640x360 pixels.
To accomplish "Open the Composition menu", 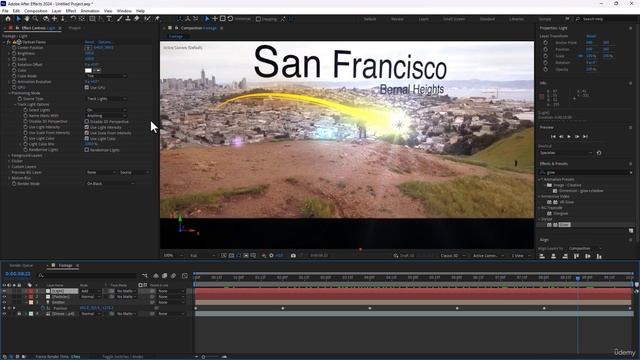I will [x=36, y=11].
